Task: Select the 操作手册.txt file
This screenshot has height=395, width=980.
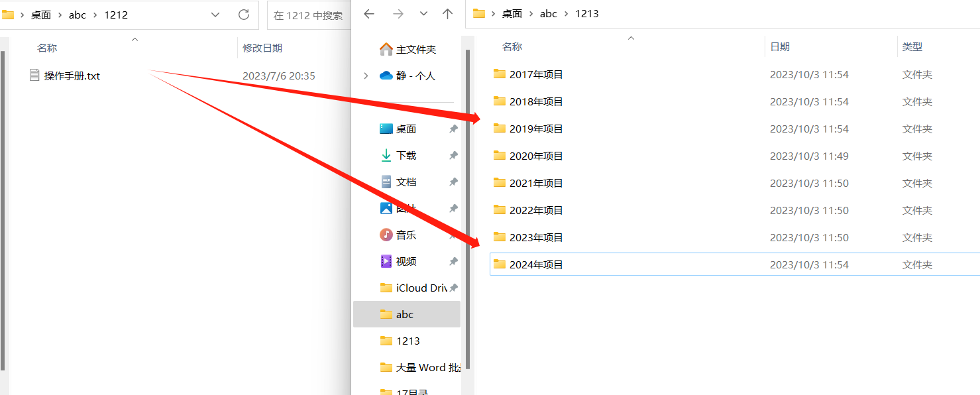Action: point(70,76)
